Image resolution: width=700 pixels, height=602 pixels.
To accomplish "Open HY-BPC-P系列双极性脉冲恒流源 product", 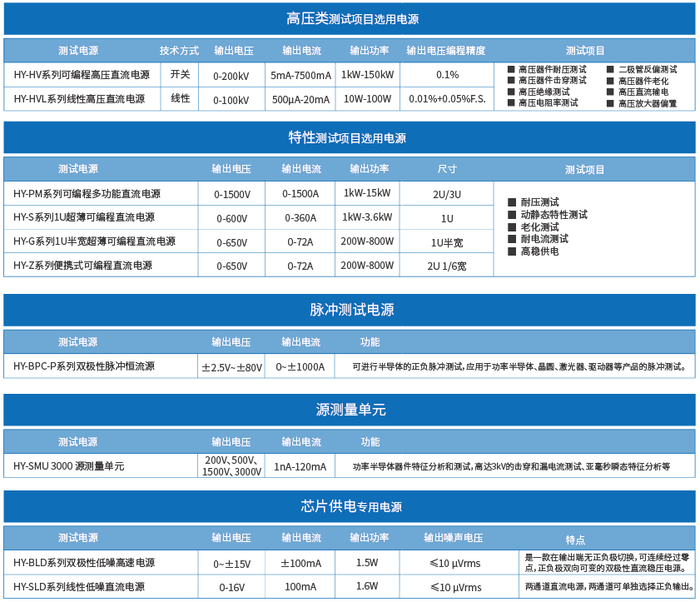I will 84,366.
